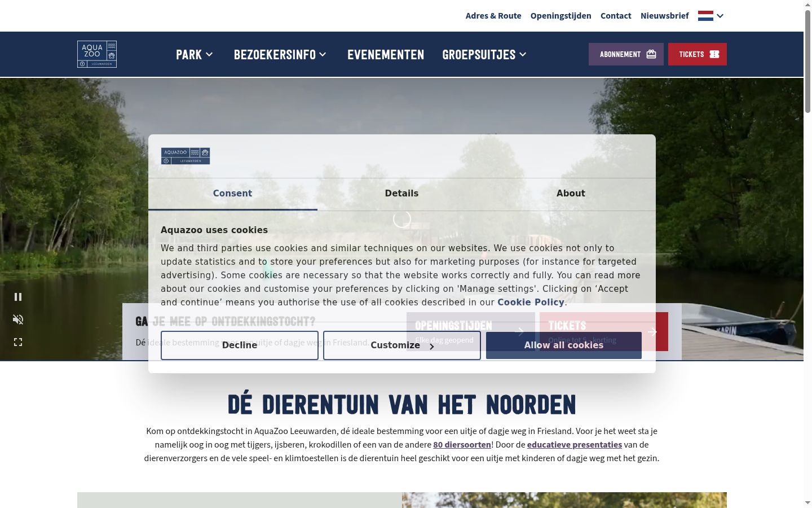
Task: Click the red Tickets header button
Action: [x=698, y=54]
